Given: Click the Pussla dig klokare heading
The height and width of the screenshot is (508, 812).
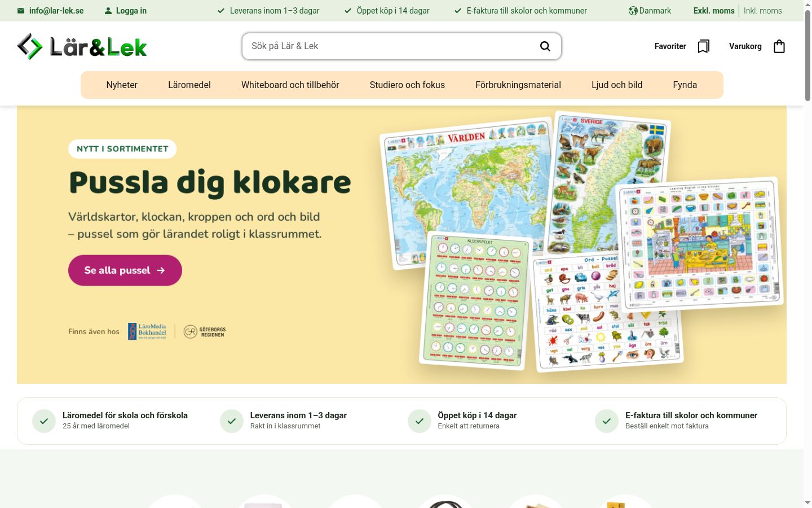Looking at the screenshot, I should (x=210, y=183).
